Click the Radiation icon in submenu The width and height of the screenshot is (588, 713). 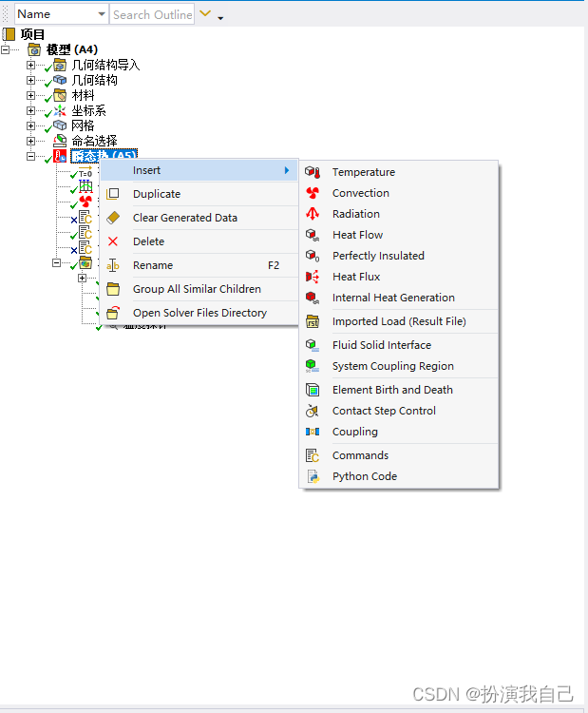coord(313,214)
